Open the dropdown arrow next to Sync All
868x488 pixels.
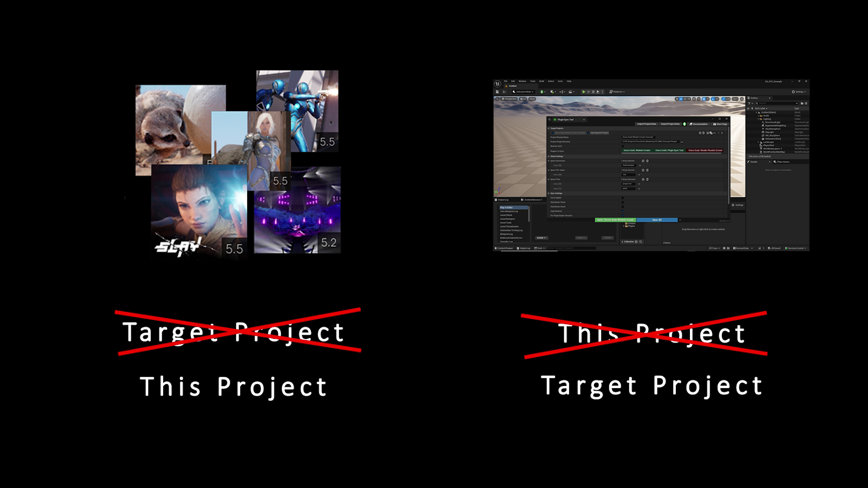pyautogui.click(x=680, y=220)
